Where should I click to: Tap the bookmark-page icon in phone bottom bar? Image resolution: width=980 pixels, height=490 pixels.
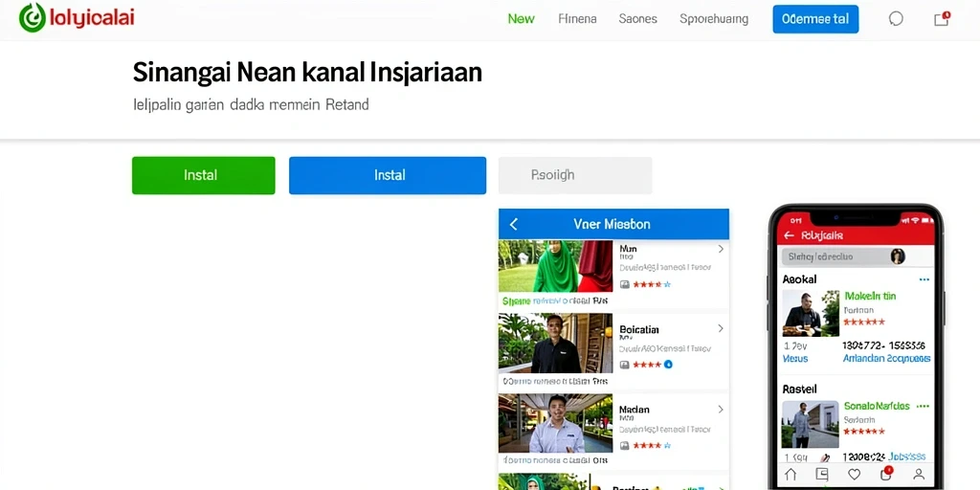pos(822,474)
